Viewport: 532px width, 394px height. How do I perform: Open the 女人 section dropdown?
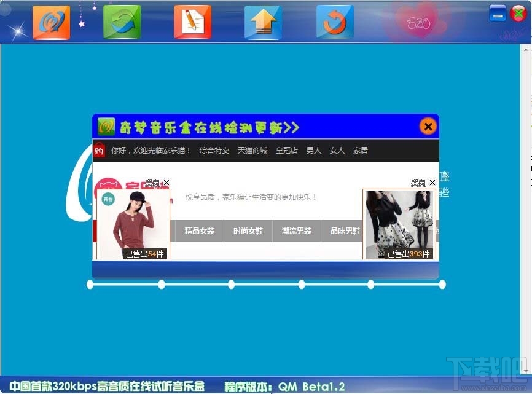(x=337, y=149)
